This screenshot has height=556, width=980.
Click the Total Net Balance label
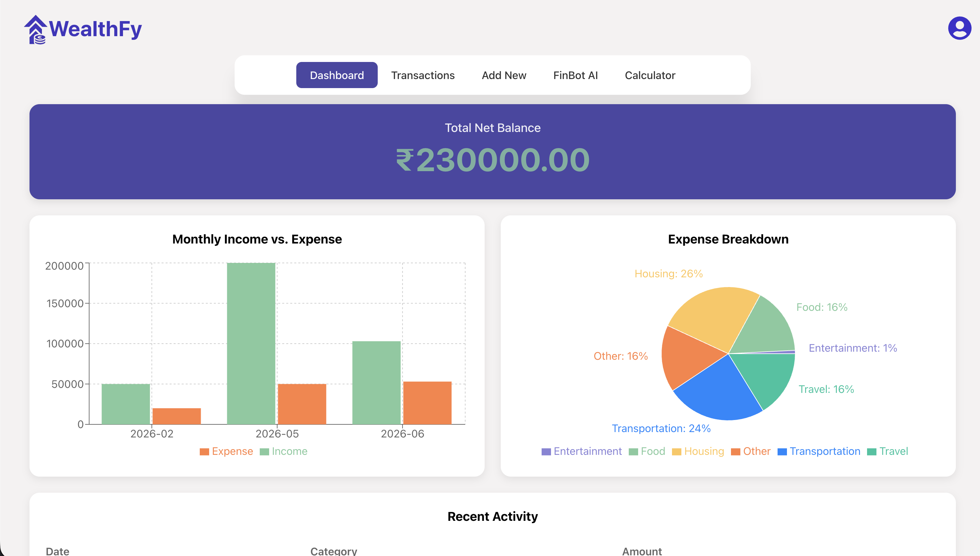pyautogui.click(x=492, y=128)
